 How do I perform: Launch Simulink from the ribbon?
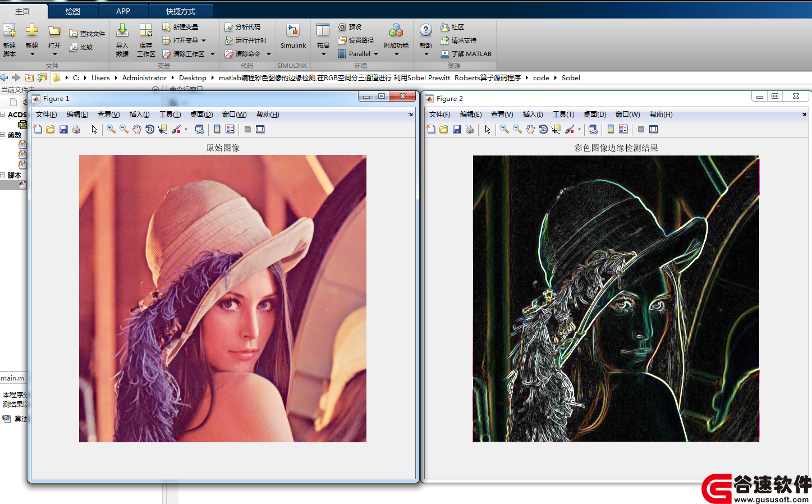coord(293,37)
